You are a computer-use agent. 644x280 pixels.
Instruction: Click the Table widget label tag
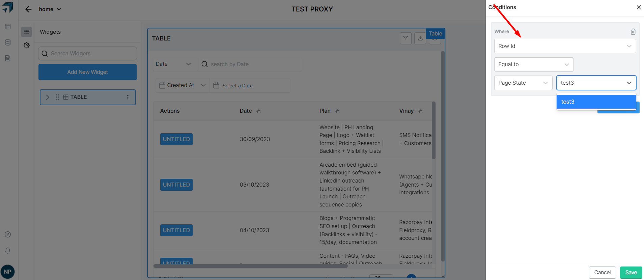[435, 33]
